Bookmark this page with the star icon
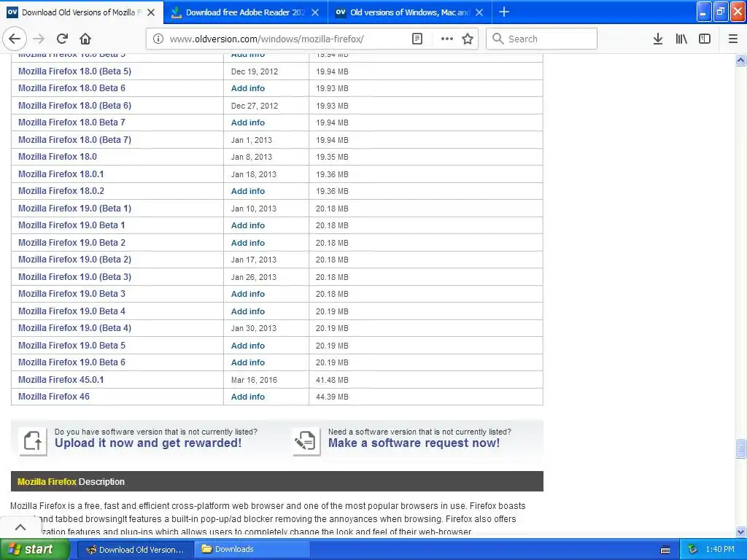This screenshot has width=747, height=560. click(x=468, y=39)
